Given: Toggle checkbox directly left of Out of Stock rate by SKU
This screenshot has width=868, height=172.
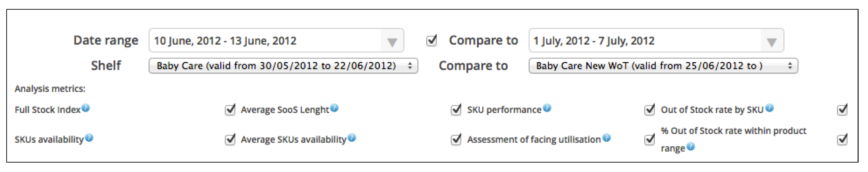Looking at the screenshot, I should [649, 110].
